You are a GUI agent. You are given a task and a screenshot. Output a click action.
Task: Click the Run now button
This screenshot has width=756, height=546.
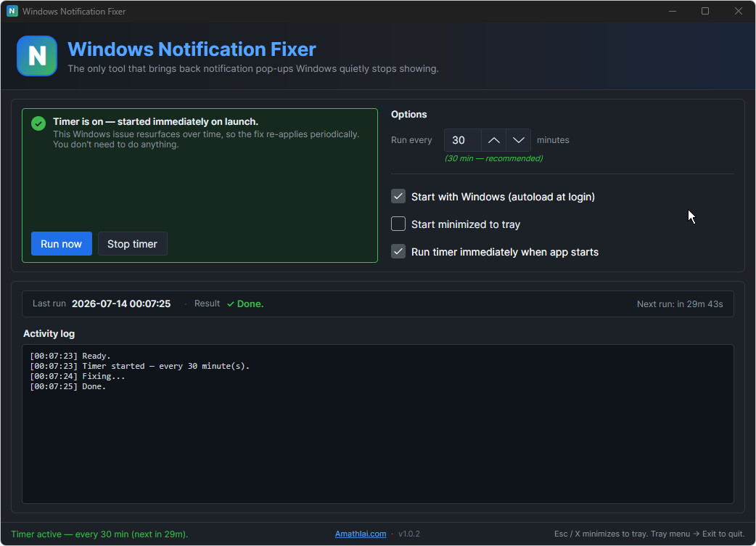click(x=61, y=244)
